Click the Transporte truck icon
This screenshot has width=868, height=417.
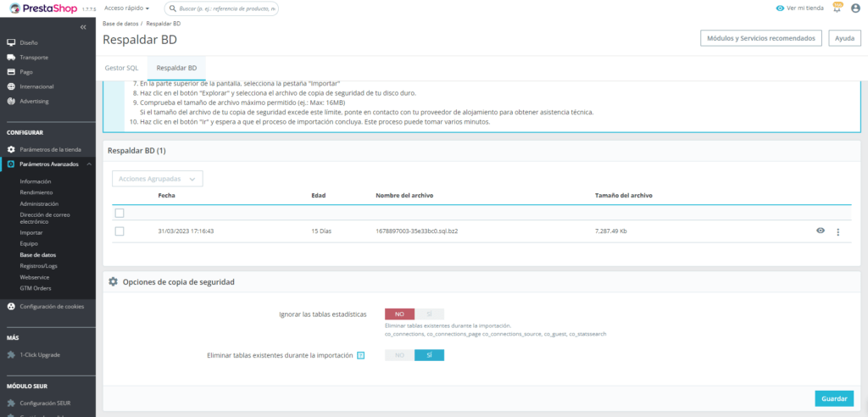[11, 57]
